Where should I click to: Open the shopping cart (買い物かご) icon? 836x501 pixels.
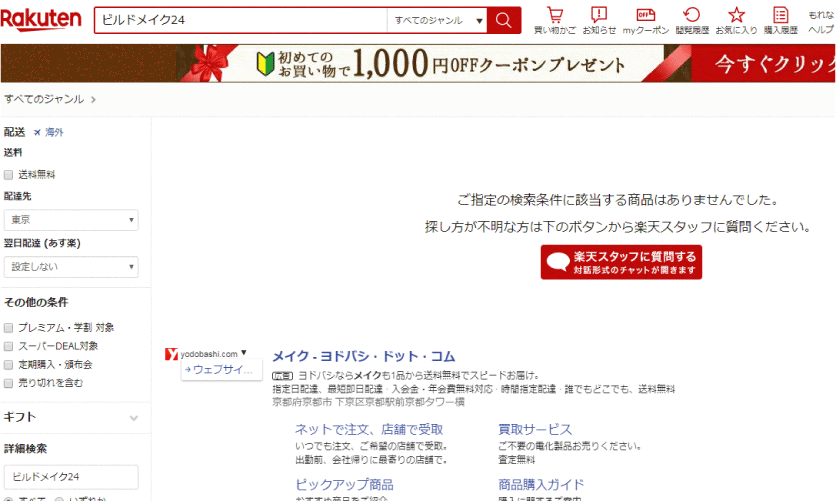(x=554, y=21)
